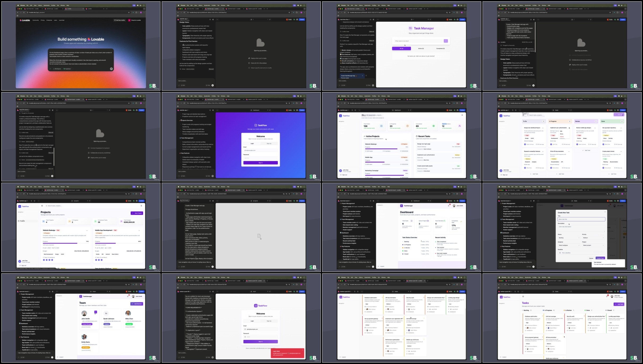643x364 pixels.
Task: Select the All (0) filter in Task Manager
Action: click(x=401, y=49)
